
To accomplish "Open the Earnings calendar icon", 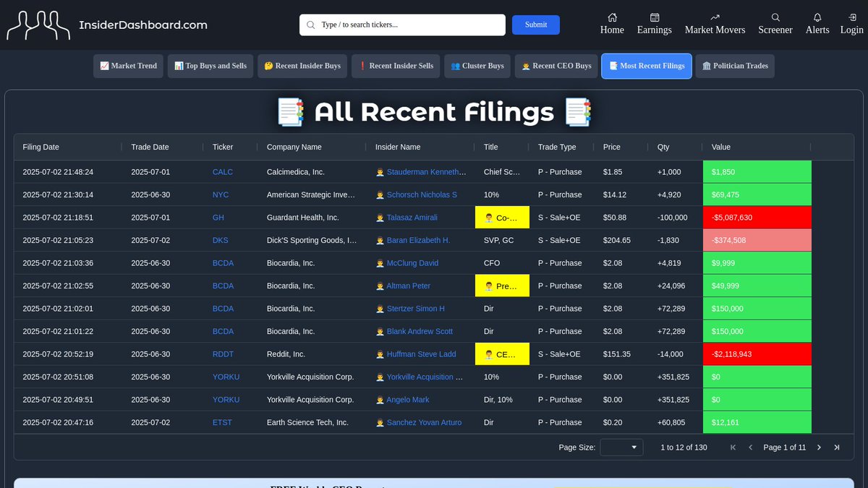I will 655,17.
